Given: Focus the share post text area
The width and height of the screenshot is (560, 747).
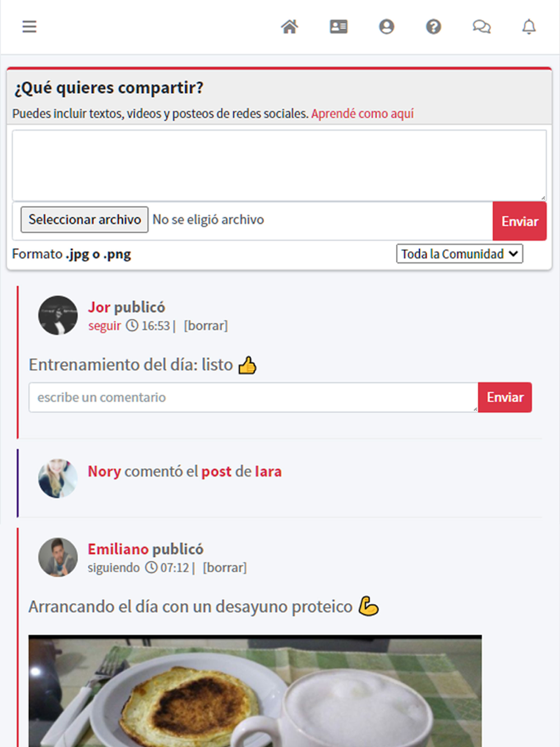Looking at the screenshot, I should [279, 165].
